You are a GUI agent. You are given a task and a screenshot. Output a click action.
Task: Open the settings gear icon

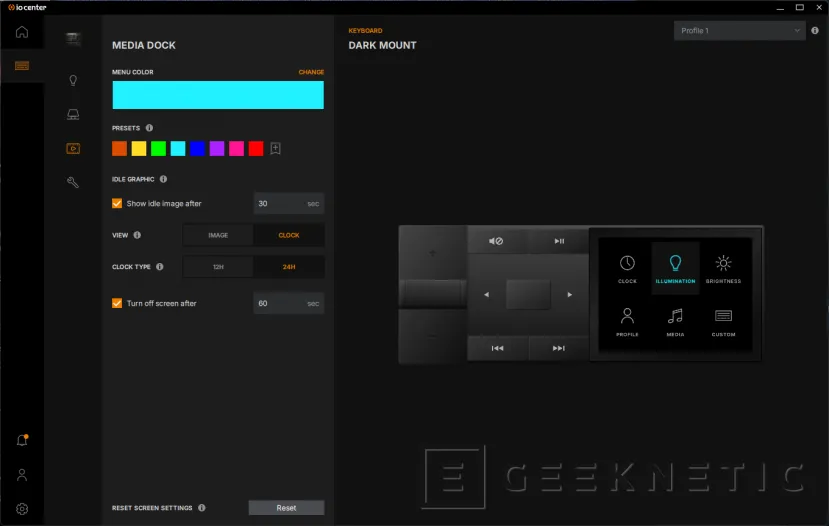pyautogui.click(x=22, y=508)
